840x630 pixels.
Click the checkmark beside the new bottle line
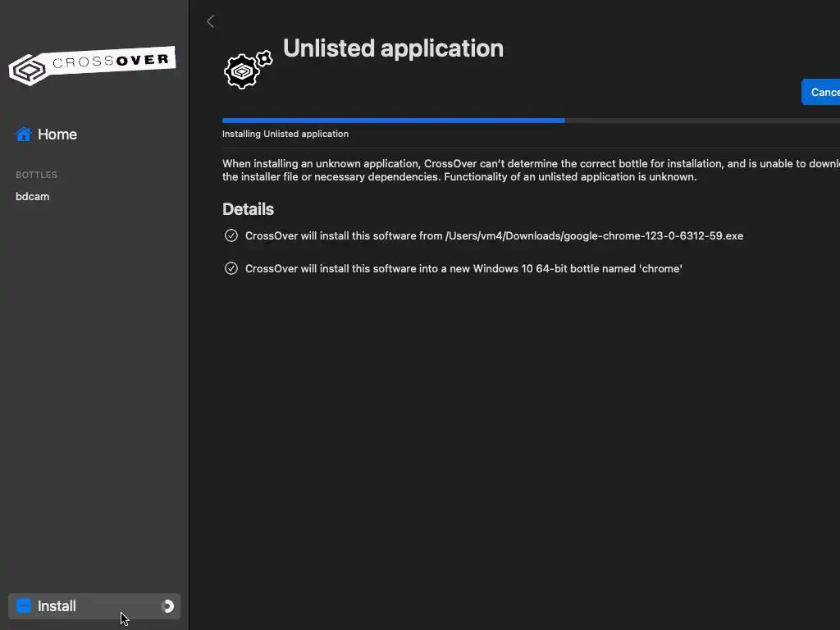(x=231, y=268)
